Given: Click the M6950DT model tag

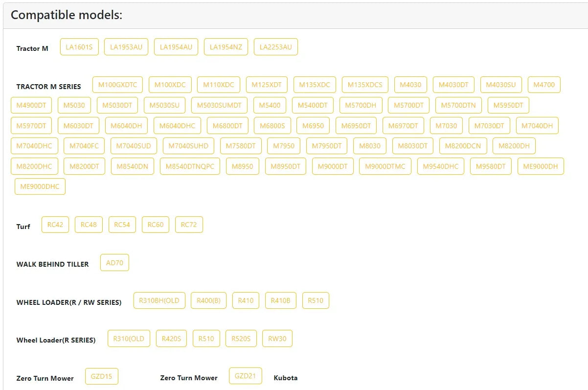Looking at the screenshot, I should click(x=356, y=126).
